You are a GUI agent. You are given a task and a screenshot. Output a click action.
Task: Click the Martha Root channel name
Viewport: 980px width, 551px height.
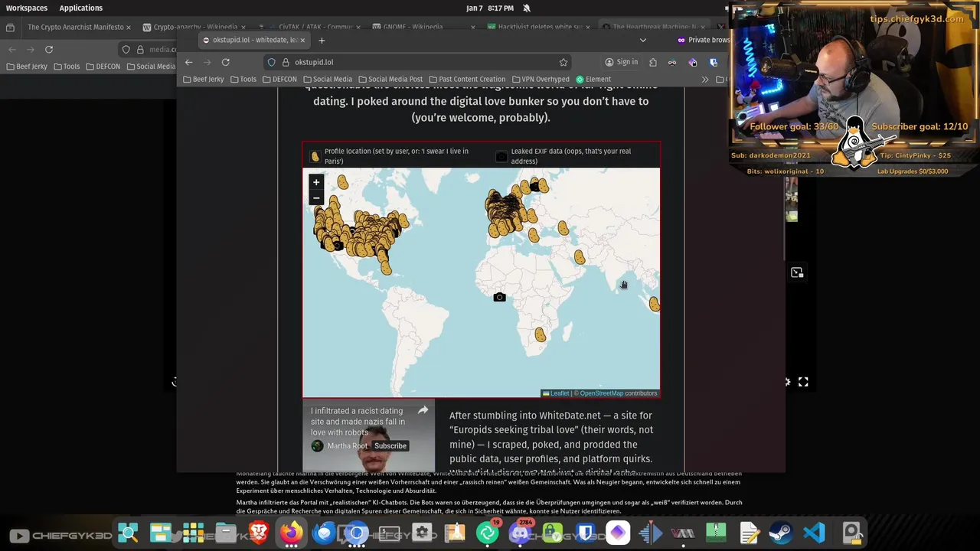coord(348,445)
